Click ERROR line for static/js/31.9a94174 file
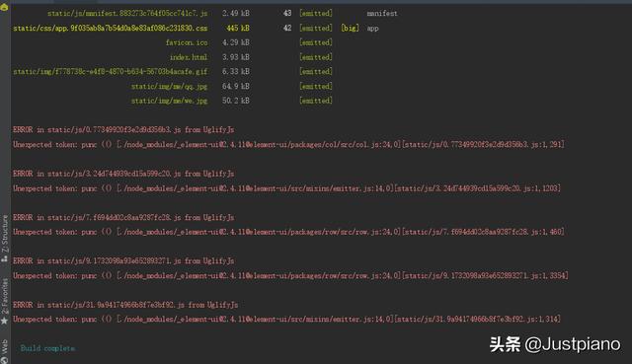 (x=125, y=305)
